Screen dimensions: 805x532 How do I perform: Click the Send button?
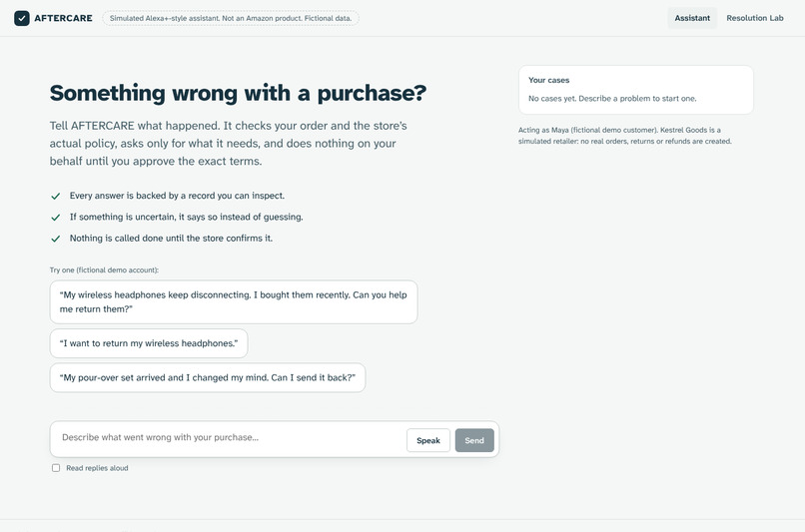pos(474,440)
